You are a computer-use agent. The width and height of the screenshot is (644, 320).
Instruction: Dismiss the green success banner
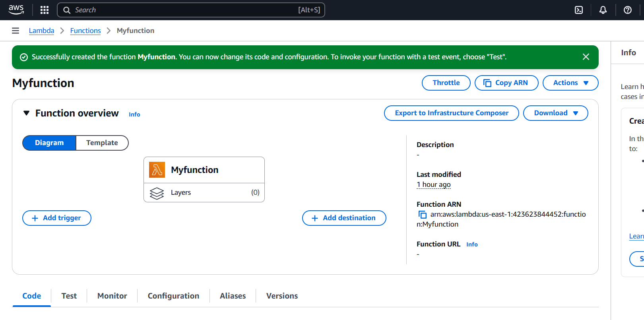click(x=586, y=57)
